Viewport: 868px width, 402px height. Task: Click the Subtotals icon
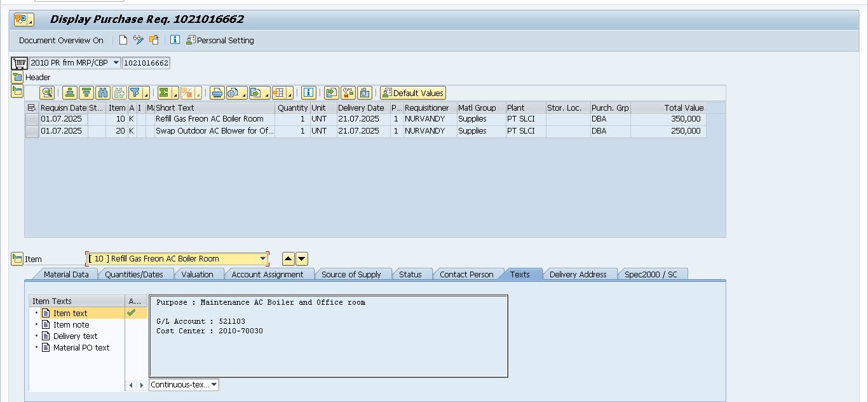(x=188, y=93)
